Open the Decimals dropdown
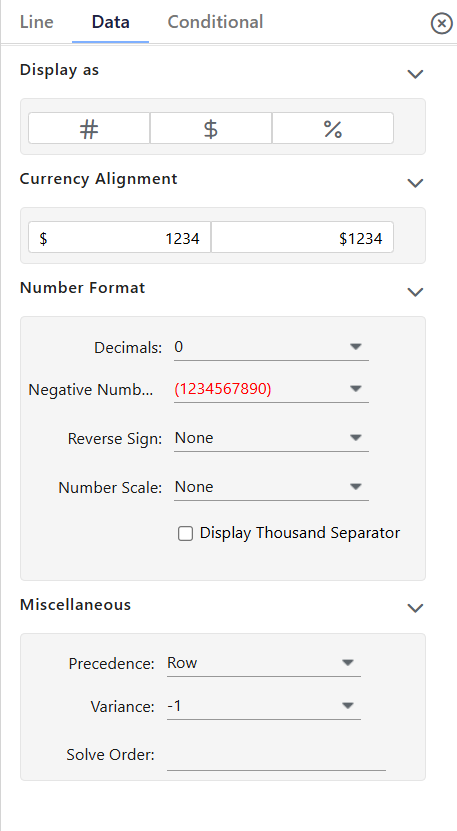The height and width of the screenshot is (831, 457). [x=271, y=348]
